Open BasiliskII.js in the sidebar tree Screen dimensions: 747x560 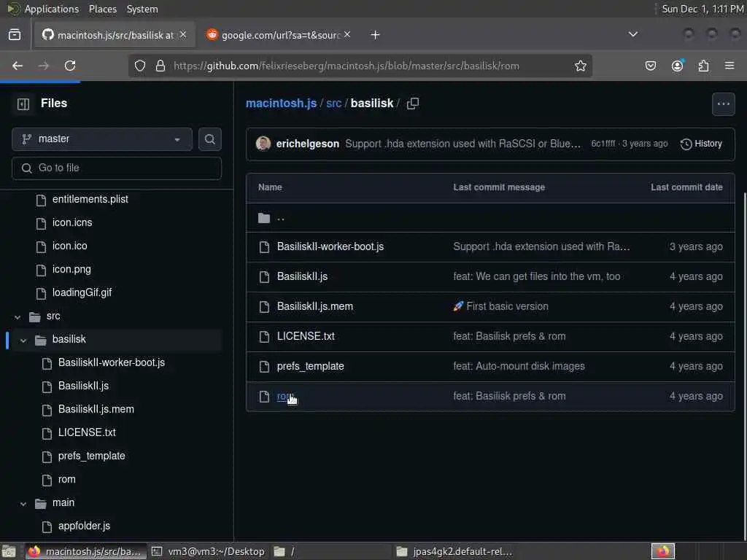coord(83,386)
